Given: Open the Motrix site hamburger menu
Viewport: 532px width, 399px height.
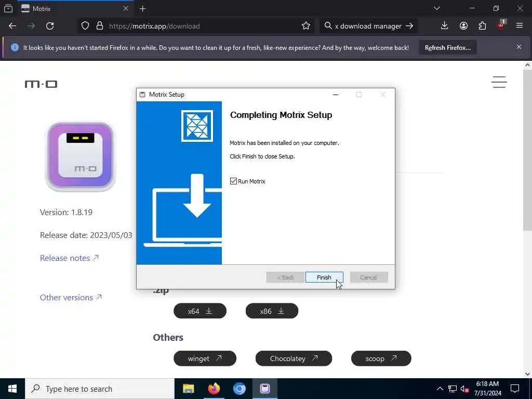Looking at the screenshot, I should pyautogui.click(x=499, y=82).
